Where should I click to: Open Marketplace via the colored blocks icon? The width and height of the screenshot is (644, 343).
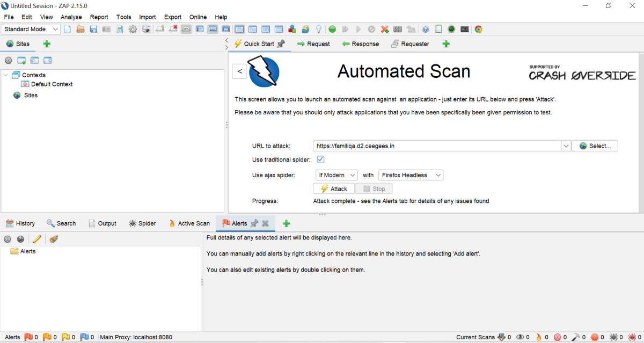pos(292,29)
